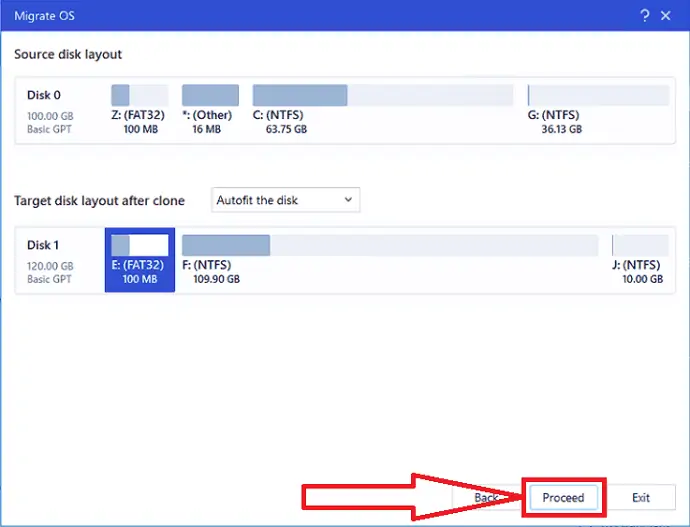
Task: Close the Migrate OS dialog
Action: pos(665,16)
